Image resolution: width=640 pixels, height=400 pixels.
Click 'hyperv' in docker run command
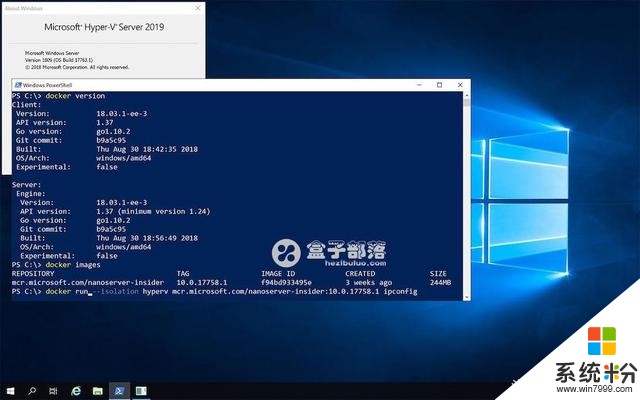pyautogui.click(x=155, y=291)
